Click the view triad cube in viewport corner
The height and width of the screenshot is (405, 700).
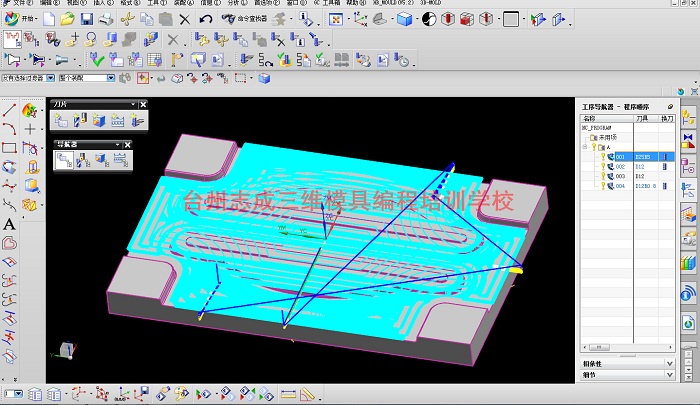pos(67,350)
